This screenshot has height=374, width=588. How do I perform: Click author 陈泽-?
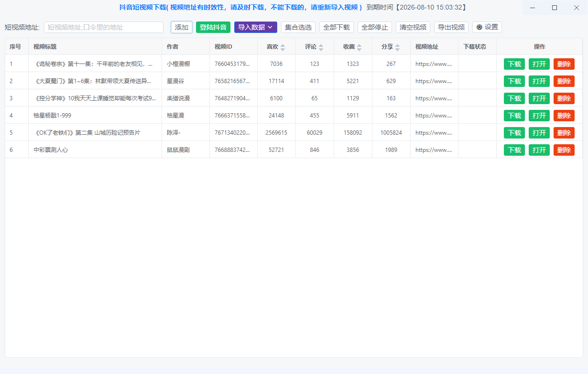[174, 133]
